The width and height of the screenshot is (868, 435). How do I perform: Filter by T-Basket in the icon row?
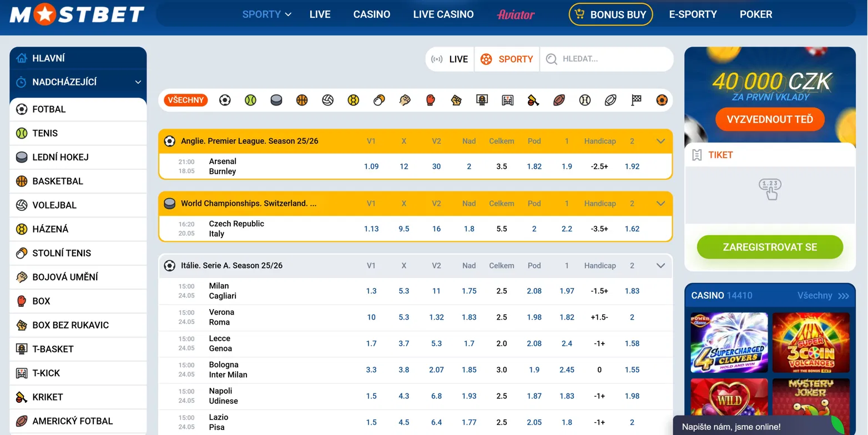click(482, 100)
